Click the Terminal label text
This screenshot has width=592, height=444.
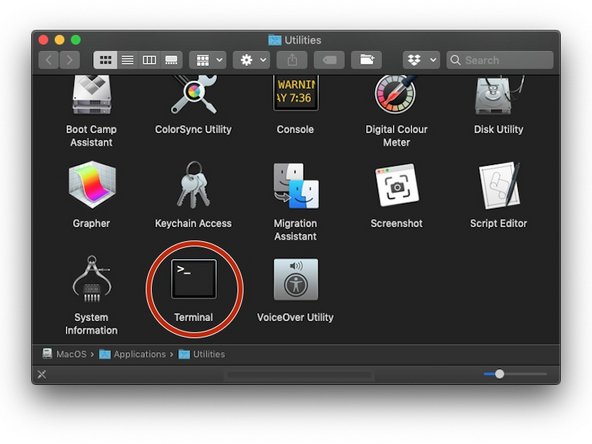coord(194,317)
